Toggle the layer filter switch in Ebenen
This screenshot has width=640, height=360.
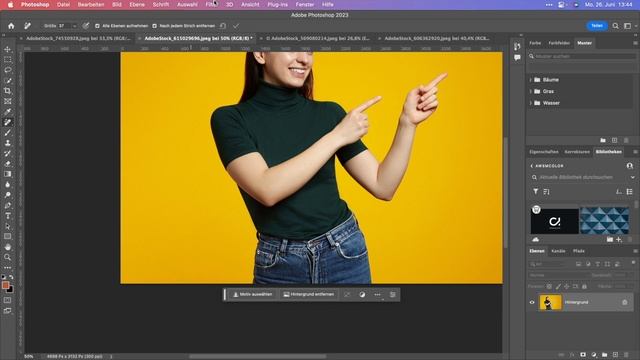[633, 263]
